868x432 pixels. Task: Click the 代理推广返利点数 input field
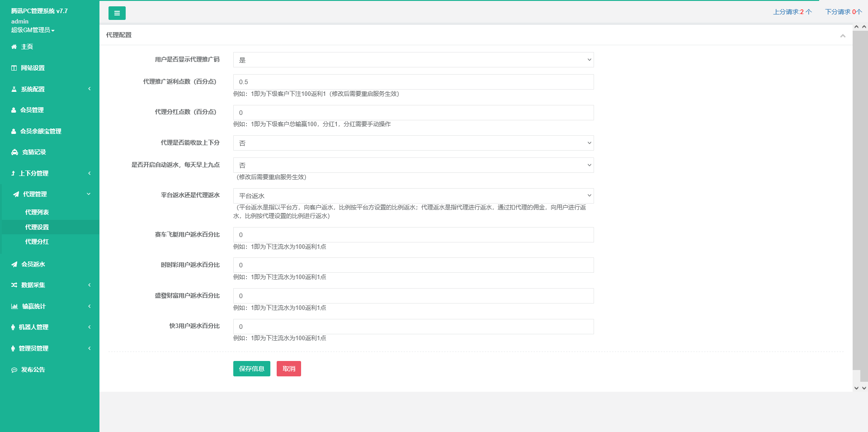pyautogui.click(x=413, y=82)
